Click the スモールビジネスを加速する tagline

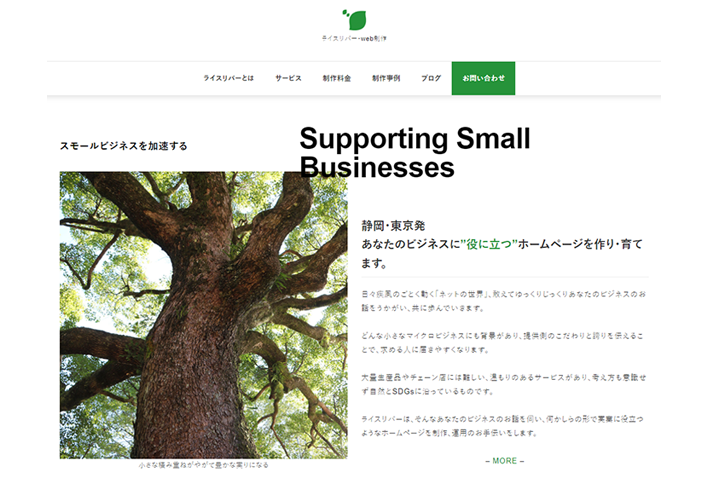tap(124, 146)
